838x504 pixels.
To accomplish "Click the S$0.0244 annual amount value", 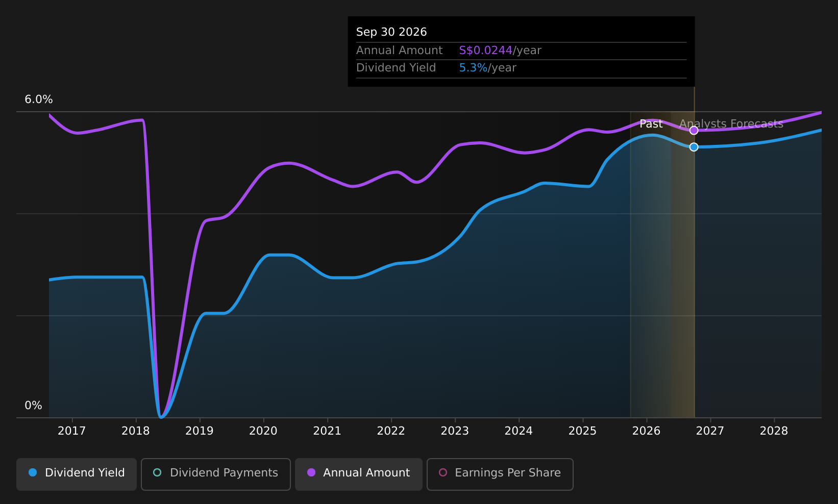I will point(486,51).
